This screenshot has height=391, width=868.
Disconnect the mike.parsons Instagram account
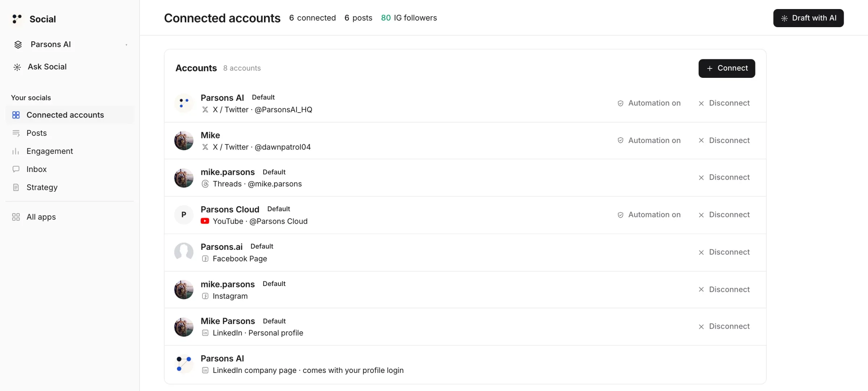pos(724,290)
